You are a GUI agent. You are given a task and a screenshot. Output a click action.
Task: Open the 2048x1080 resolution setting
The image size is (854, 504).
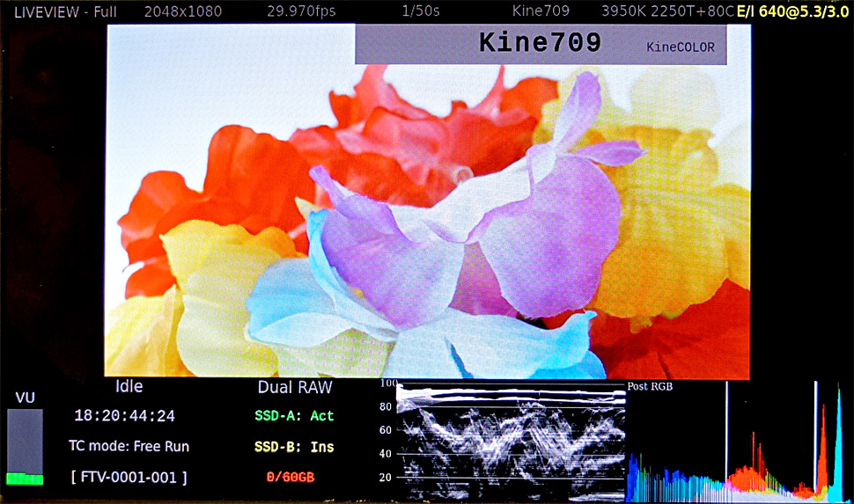tap(184, 11)
